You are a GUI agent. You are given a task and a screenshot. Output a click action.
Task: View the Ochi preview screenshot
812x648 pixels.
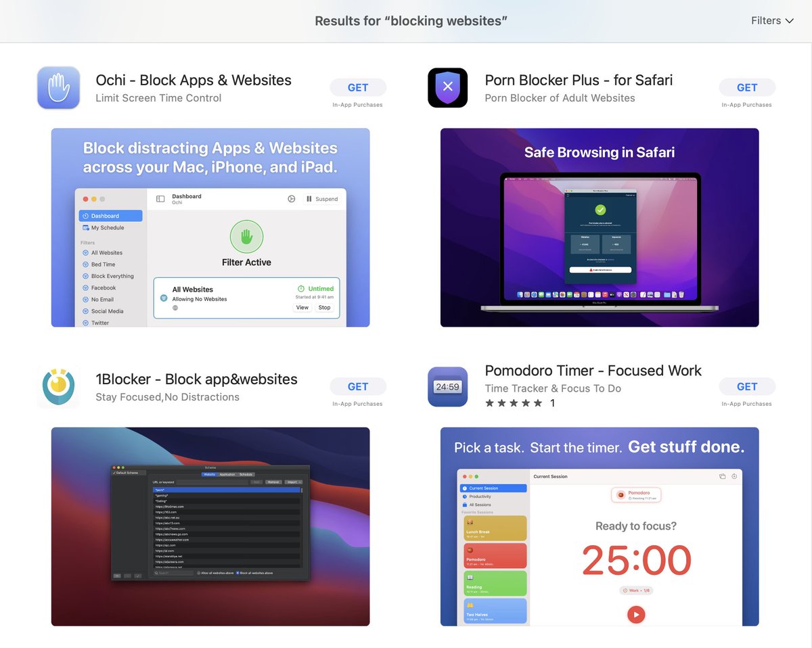210,228
